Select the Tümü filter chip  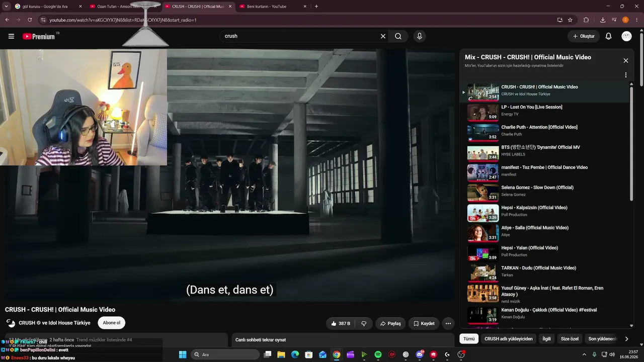469,339
